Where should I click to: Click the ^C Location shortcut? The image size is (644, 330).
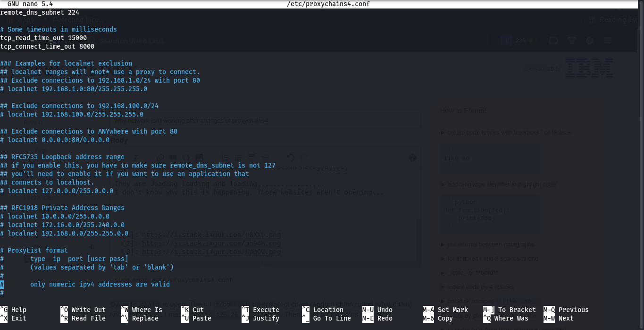coord(323,310)
